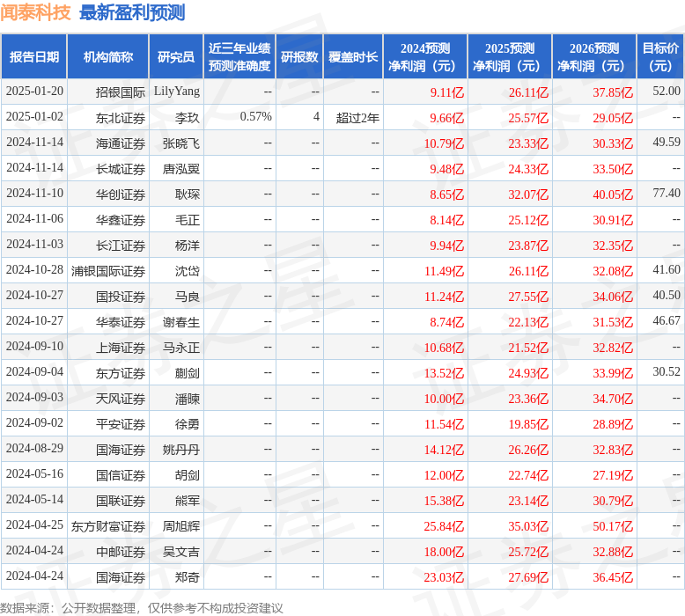Click the 数据来源 footer disclaimer

(142, 608)
